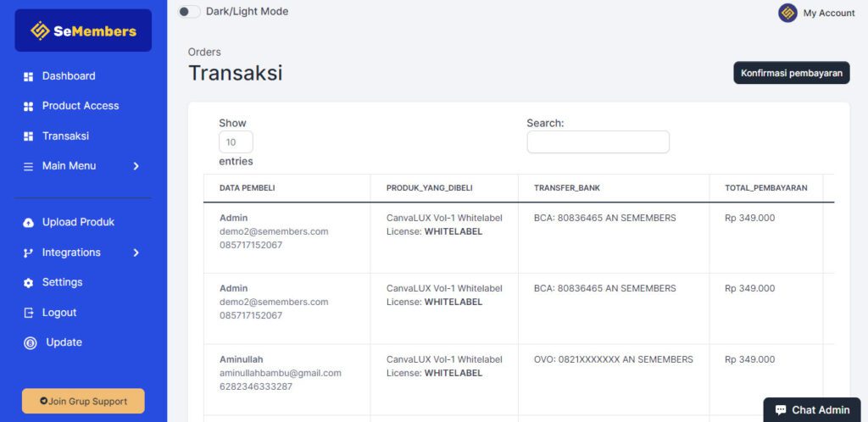Click the Update target icon

[30, 343]
